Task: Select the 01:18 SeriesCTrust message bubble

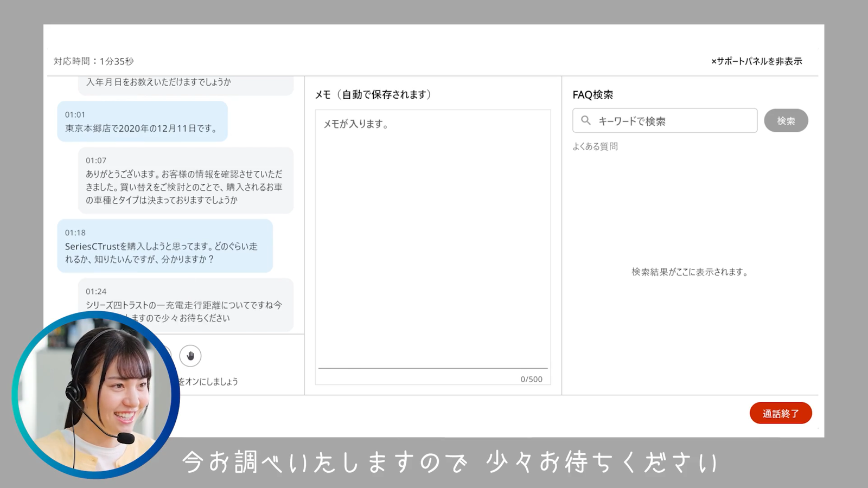Action: click(165, 246)
